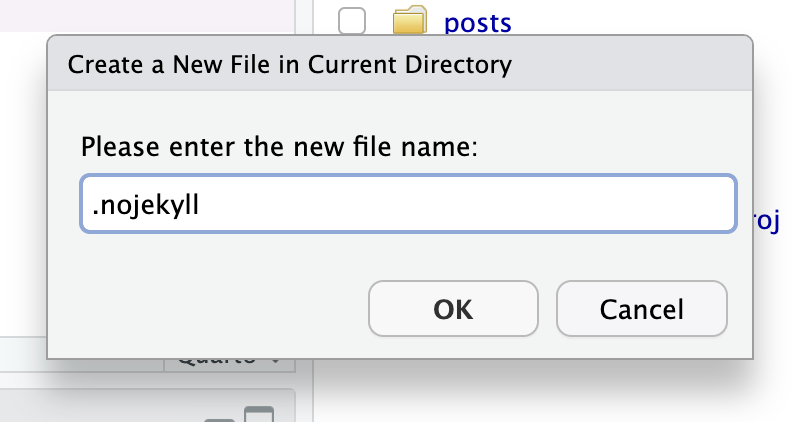Click the blank Files pane area below dialog
This screenshot has width=792, height=422.
click(551, 394)
